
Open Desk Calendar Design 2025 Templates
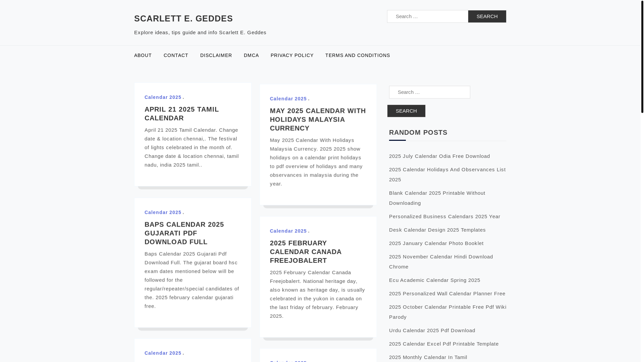(x=437, y=230)
